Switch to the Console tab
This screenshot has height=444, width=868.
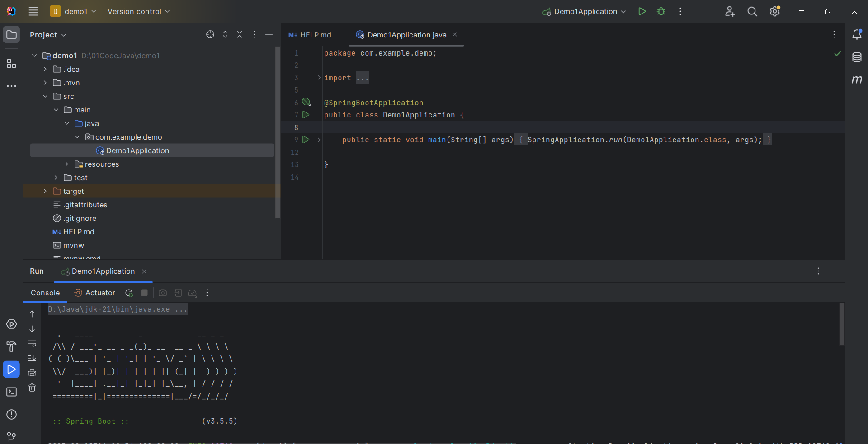(x=45, y=293)
